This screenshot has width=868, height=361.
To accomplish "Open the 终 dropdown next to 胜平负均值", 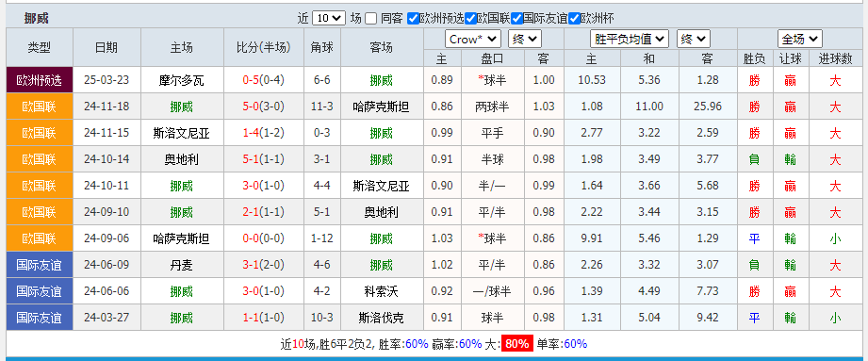I will pos(693,39).
